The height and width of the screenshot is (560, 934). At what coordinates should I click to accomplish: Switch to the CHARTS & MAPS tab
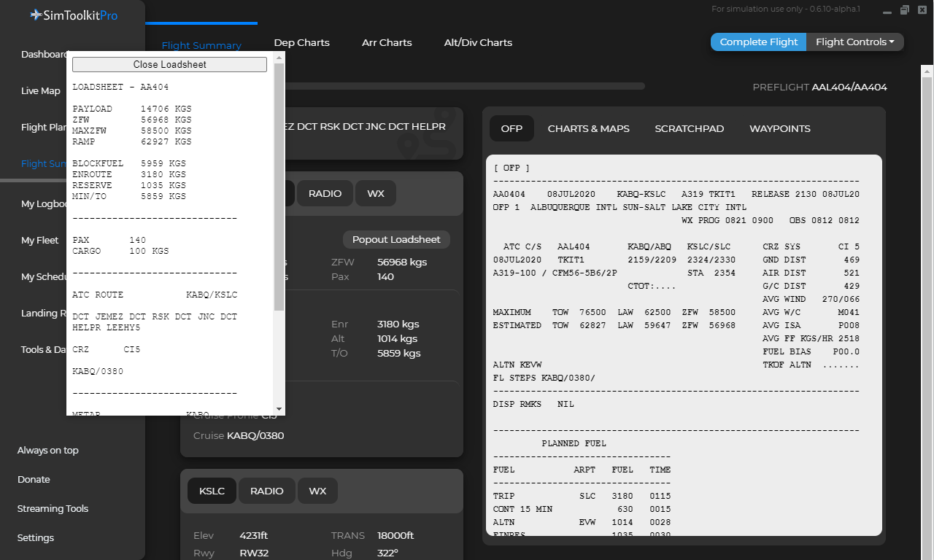point(589,128)
